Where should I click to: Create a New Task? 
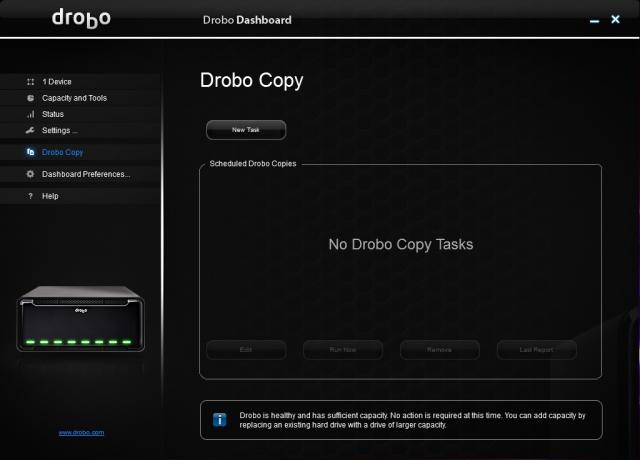pyautogui.click(x=246, y=130)
